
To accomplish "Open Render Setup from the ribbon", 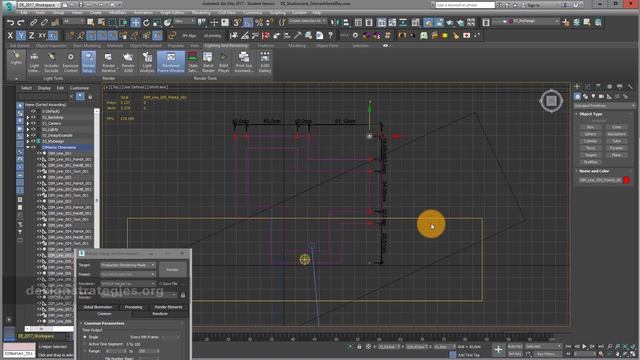I will 89,62.
